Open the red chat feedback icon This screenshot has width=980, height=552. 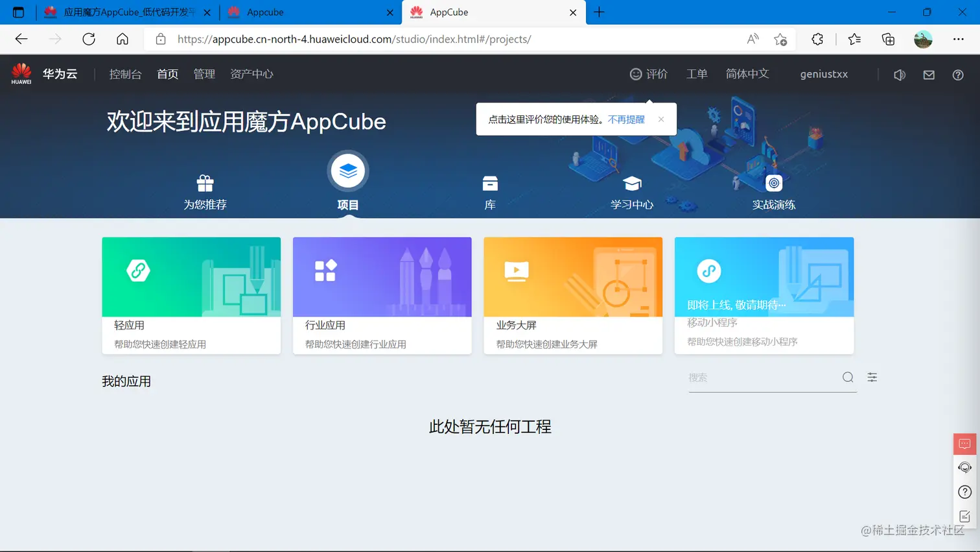click(965, 444)
